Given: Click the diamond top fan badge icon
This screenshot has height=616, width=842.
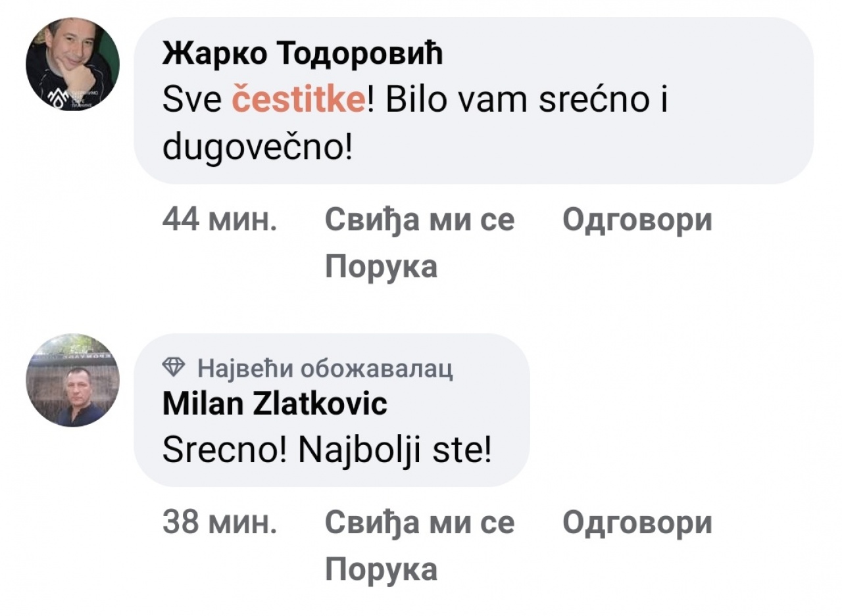Looking at the screenshot, I should (174, 369).
